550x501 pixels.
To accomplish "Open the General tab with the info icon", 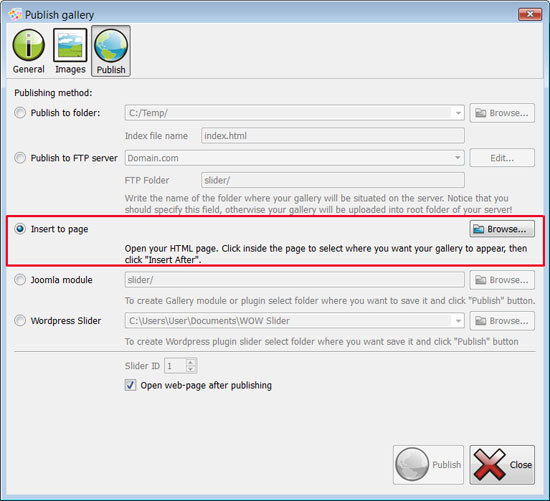I will [28, 52].
